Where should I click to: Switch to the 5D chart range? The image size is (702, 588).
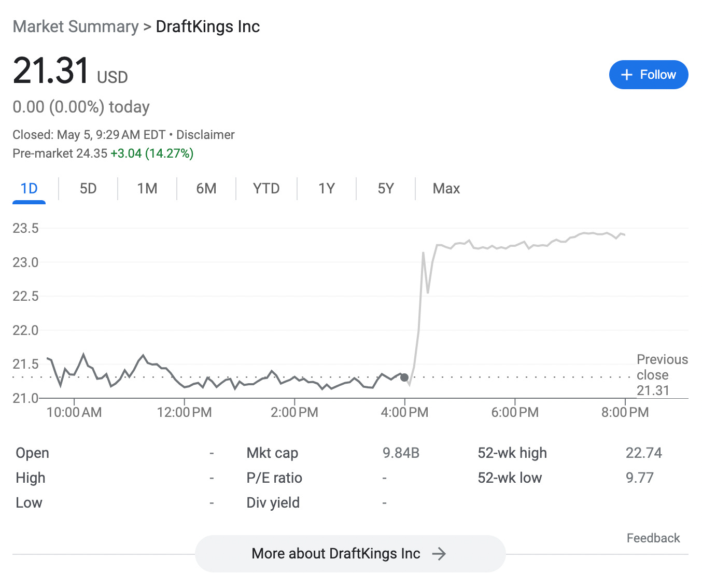click(88, 188)
